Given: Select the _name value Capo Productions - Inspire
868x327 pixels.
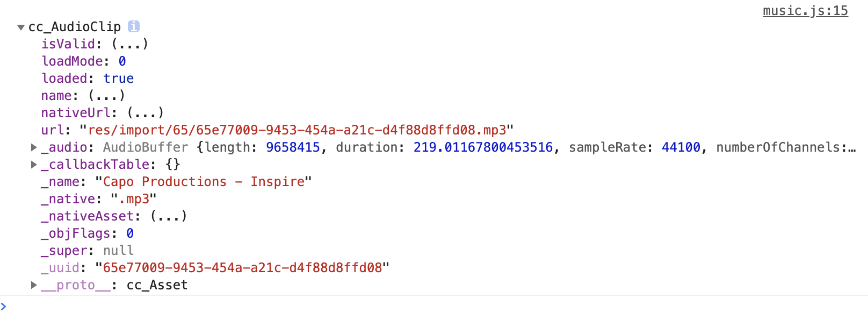Looking at the screenshot, I should [204, 182].
